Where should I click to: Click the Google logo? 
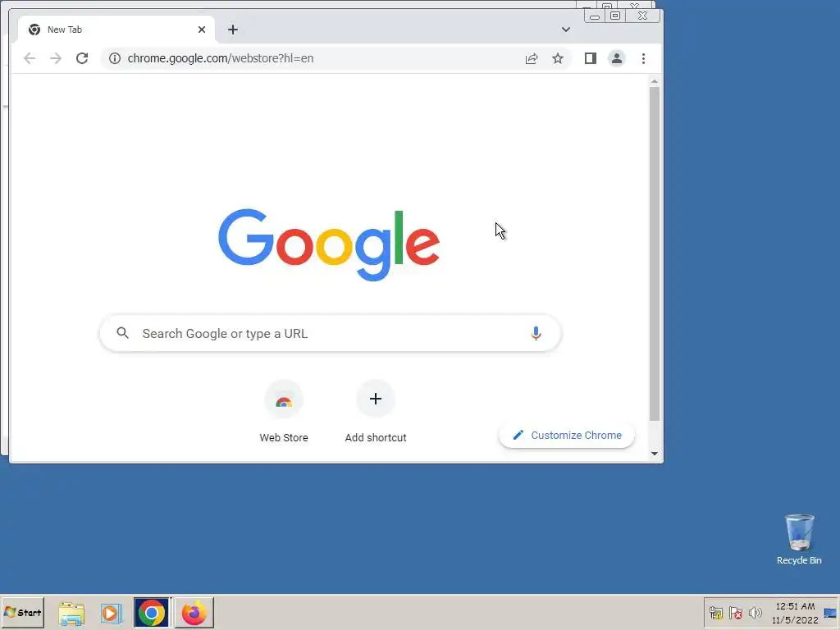coord(329,244)
